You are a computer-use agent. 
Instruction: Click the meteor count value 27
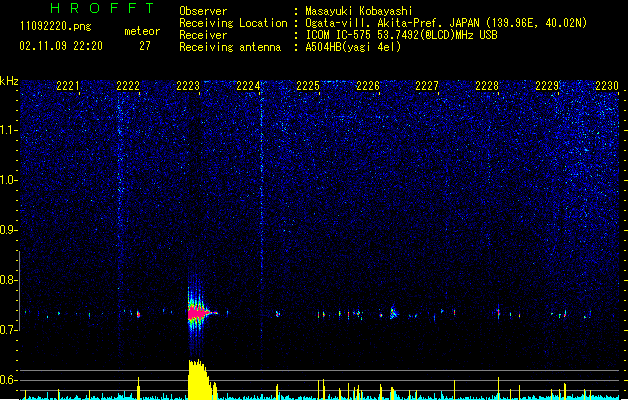point(145,46)
